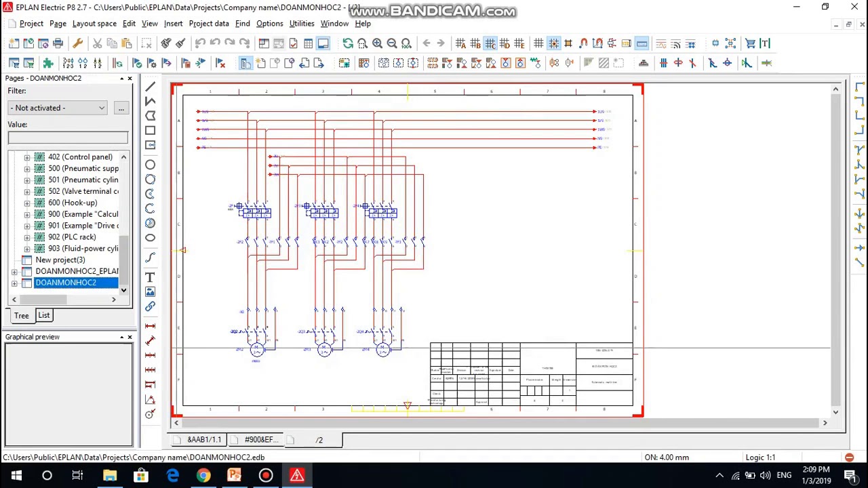Click the Windows Start button
868x488 pixels.
coord(16,475)
